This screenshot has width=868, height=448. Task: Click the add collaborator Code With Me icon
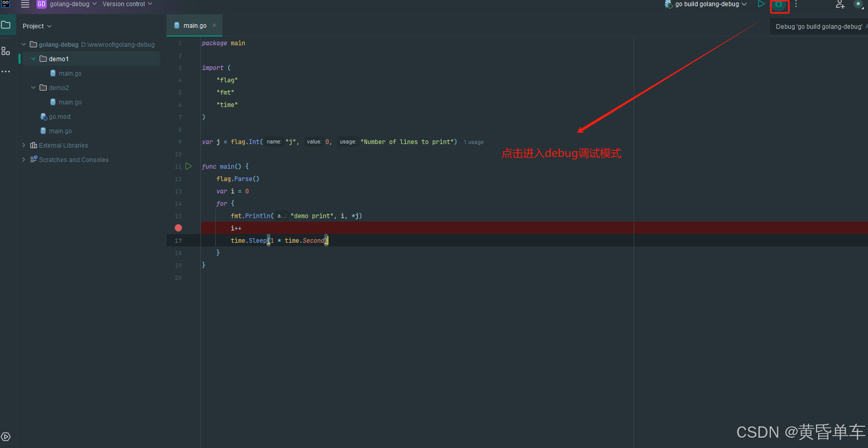840,5
